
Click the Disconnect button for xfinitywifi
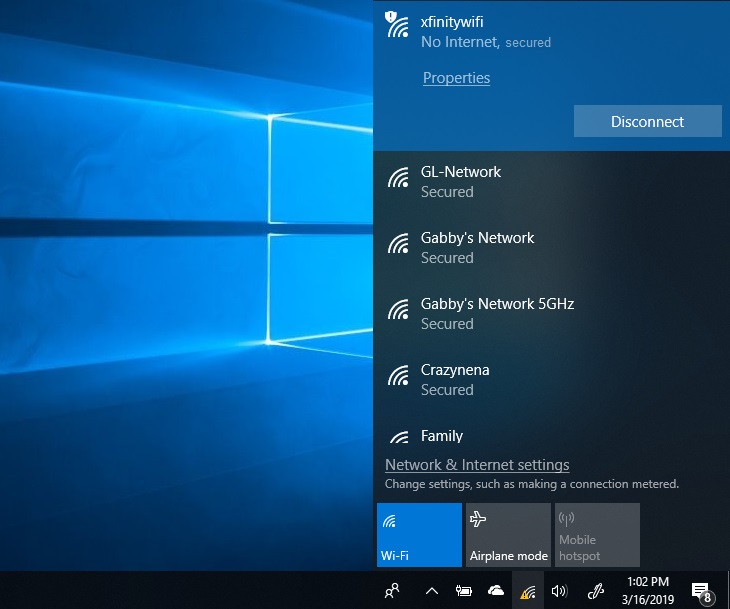click(x=647, y=121)
